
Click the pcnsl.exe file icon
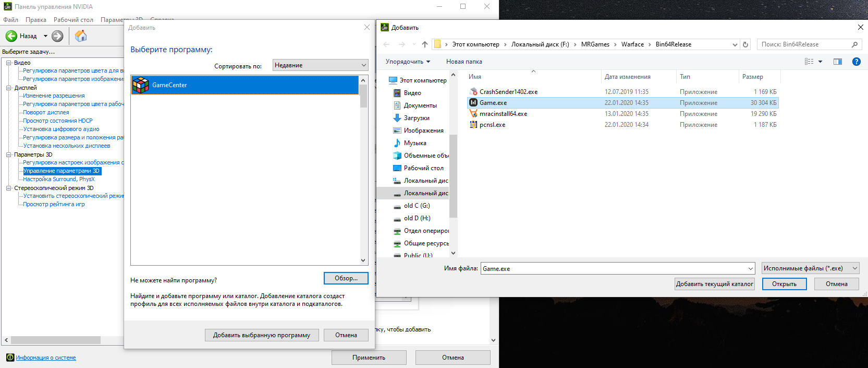[473, 125]
